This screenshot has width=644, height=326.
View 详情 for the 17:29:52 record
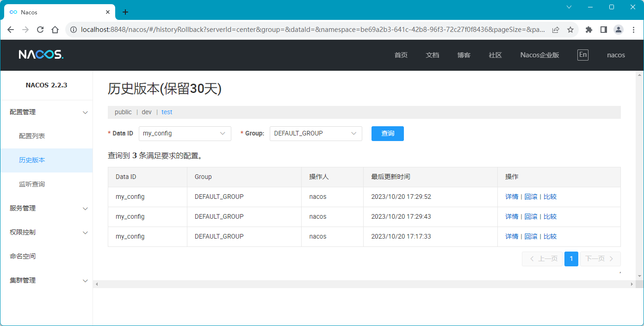(512, 197)
